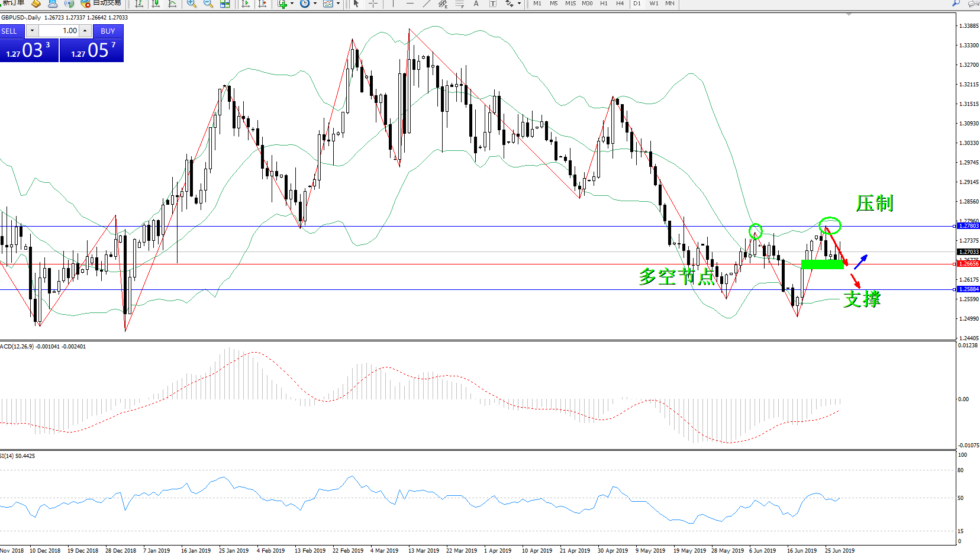Switch chart to candlesticks mode
Image resolution: width=980 pixels, height=555 pixels.
(x=156, y=3)
